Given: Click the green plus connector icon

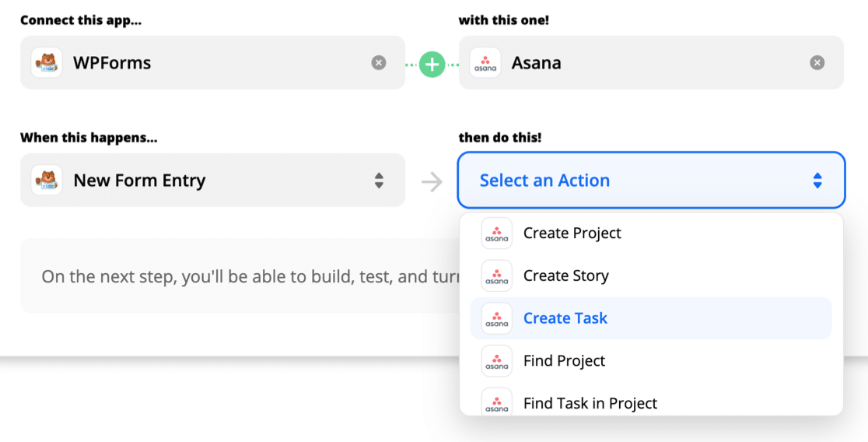Looking at the screenshot, I should 432,65.
